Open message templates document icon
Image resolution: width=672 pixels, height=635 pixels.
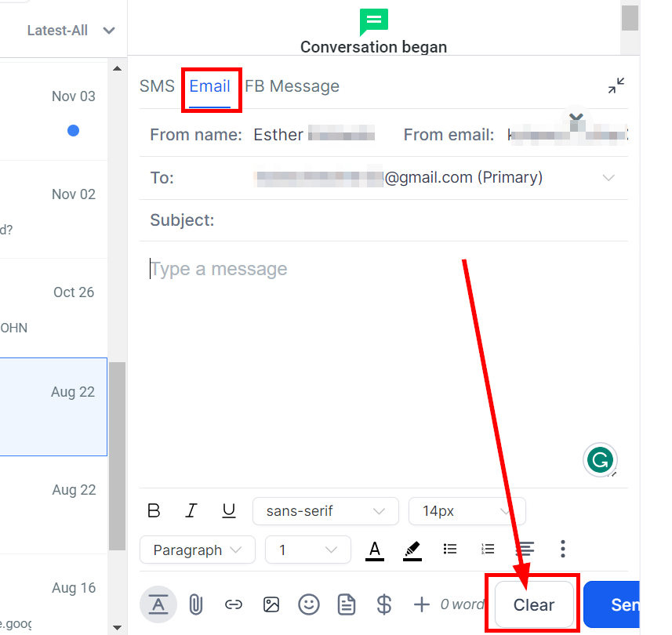pyautogui.click(x=347, y=604)
